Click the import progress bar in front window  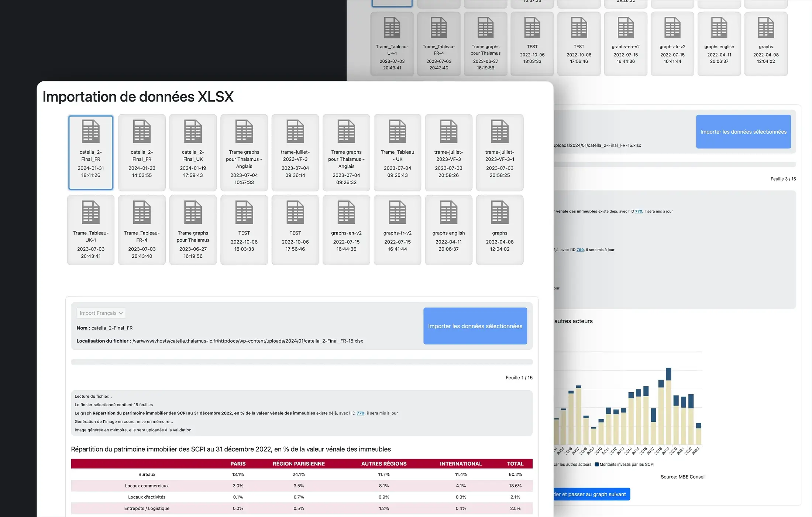[302, 362]
